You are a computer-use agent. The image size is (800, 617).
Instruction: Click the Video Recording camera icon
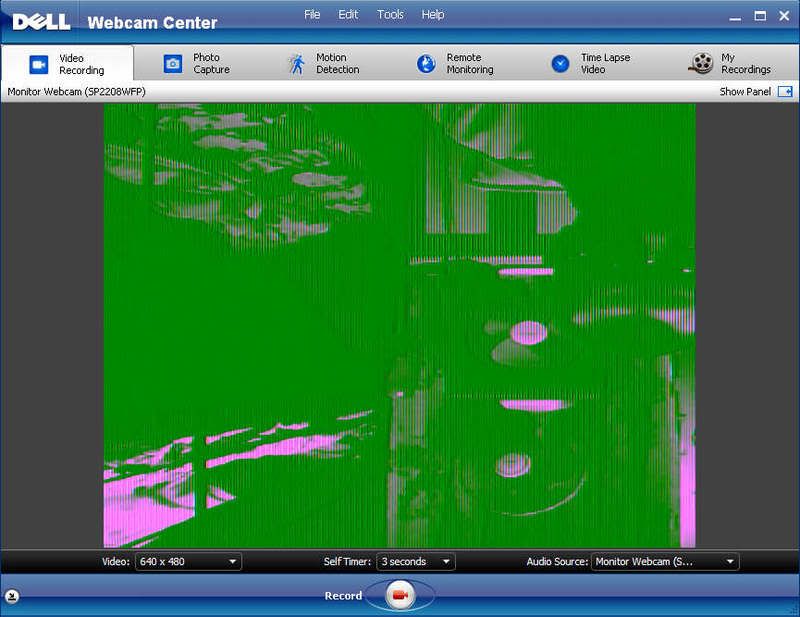[39, 64]
